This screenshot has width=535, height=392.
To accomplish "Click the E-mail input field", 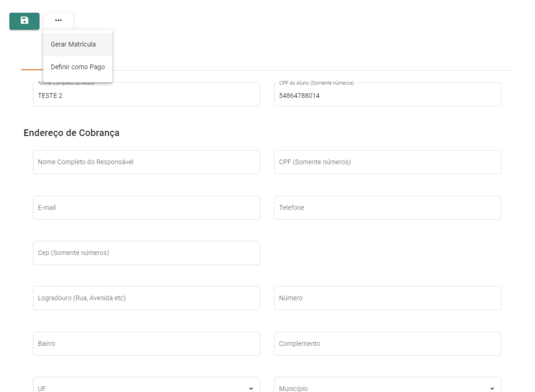I will click(146, 207).
